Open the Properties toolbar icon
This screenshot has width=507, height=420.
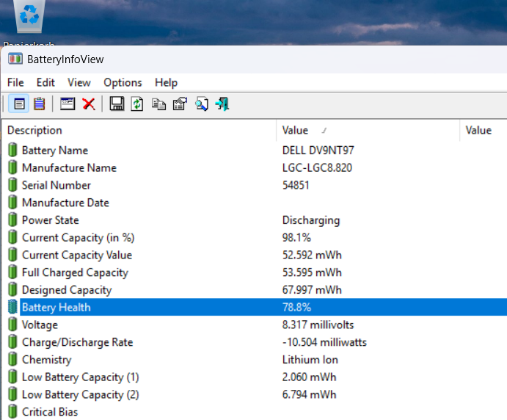coord(180,104)
